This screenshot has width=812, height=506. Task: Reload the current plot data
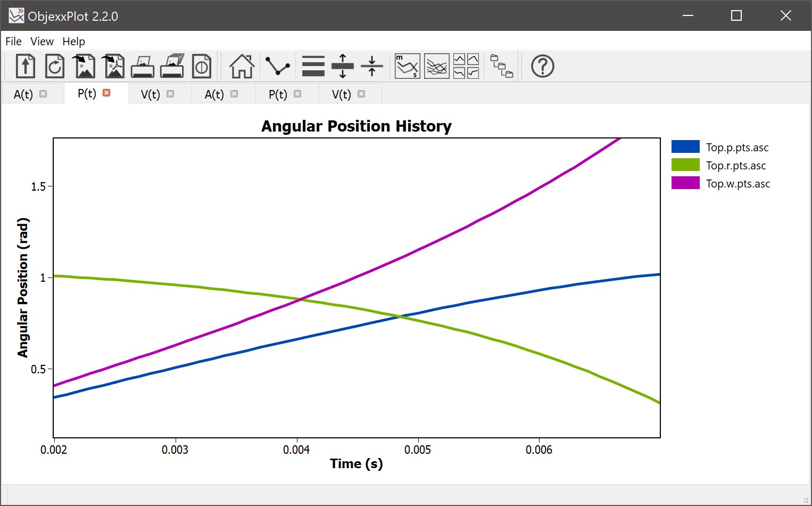click(55, 66)
